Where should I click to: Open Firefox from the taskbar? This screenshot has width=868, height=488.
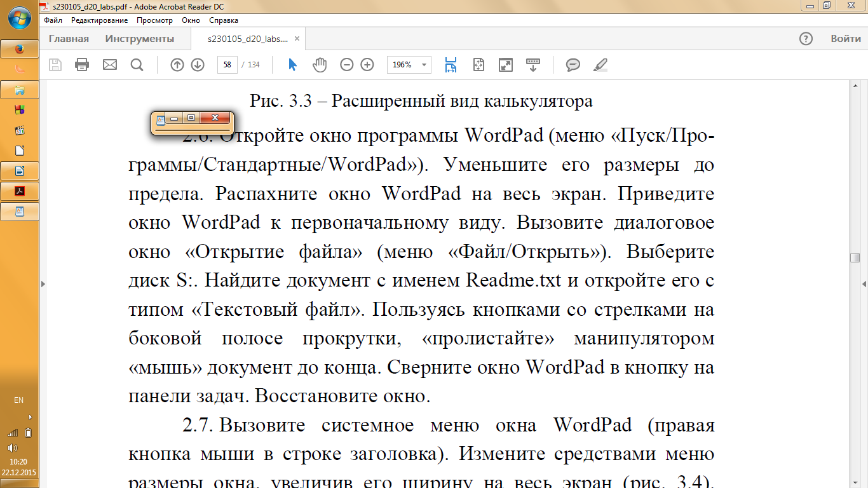click(20, 49)
